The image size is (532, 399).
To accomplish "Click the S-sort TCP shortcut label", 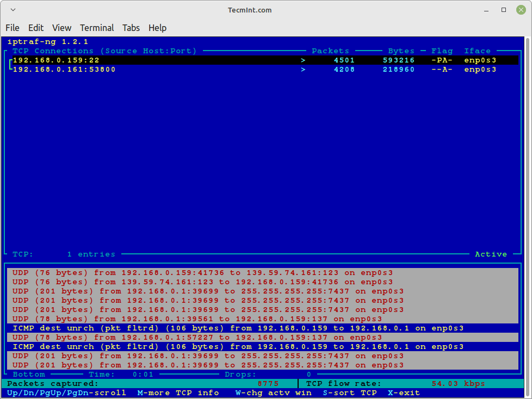I will [x=350, y=392].
